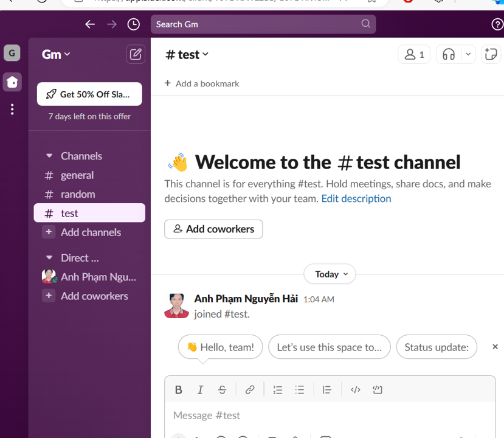504x438 pixels.
Task: Click the 1:04 AM message timestamp
Action: (x=319, y=299)
